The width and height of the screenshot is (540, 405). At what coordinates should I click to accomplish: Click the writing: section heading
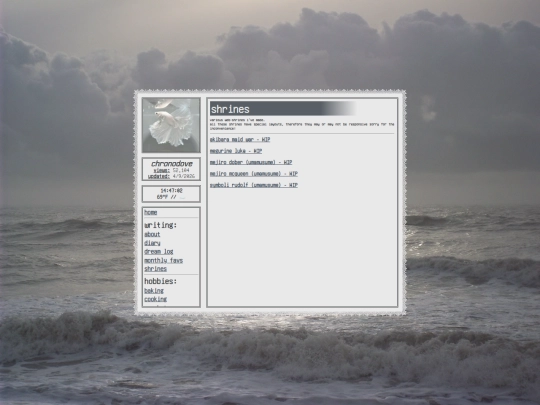pyautogui.click(x=160, y=225)
